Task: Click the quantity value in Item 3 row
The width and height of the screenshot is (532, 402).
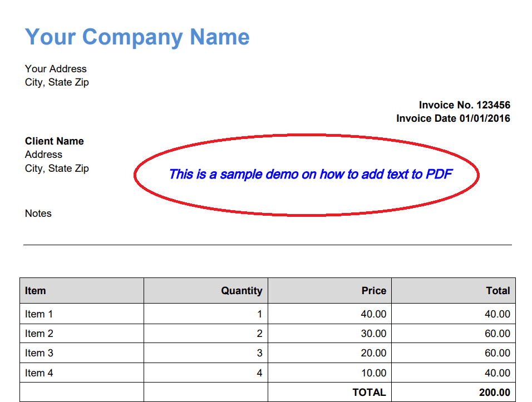Action: pos(259,353)
